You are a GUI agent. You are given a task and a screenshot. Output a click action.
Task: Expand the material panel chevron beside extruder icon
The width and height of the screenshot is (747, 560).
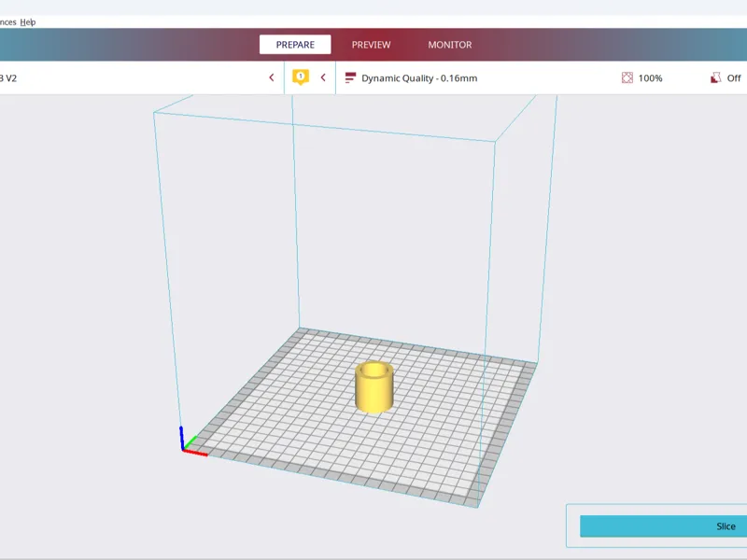pos(323,77)
